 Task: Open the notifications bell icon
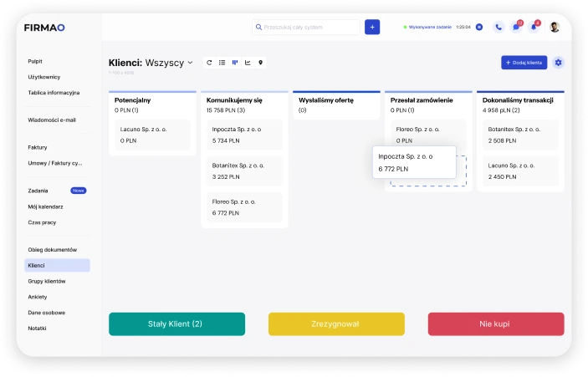pyautogui.click(x=534, y=27)
